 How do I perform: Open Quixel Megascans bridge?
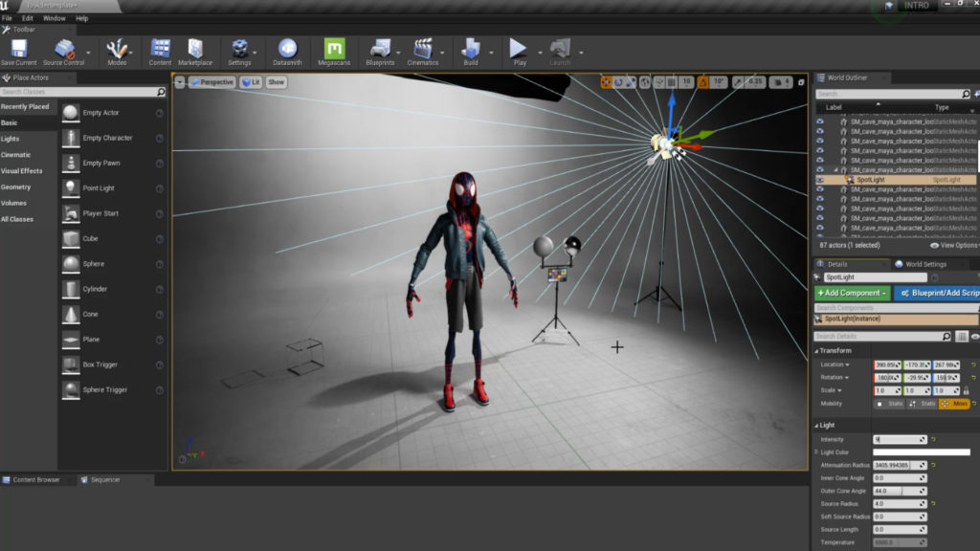coord(337,48)
